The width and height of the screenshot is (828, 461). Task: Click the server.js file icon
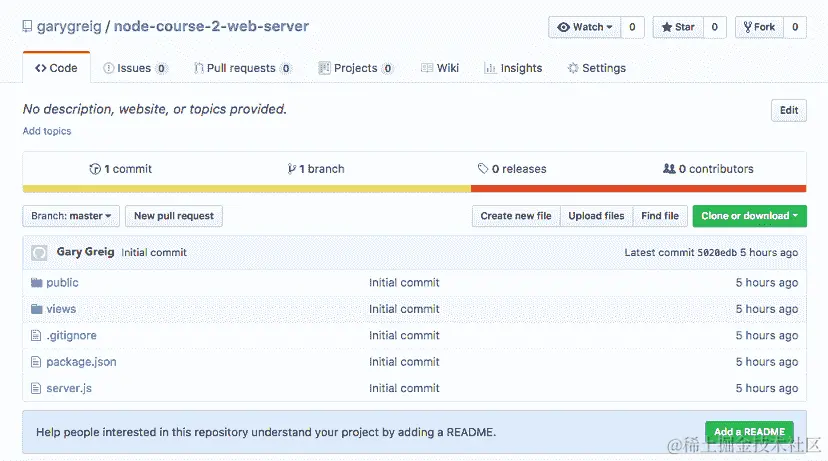coord(37,388)
